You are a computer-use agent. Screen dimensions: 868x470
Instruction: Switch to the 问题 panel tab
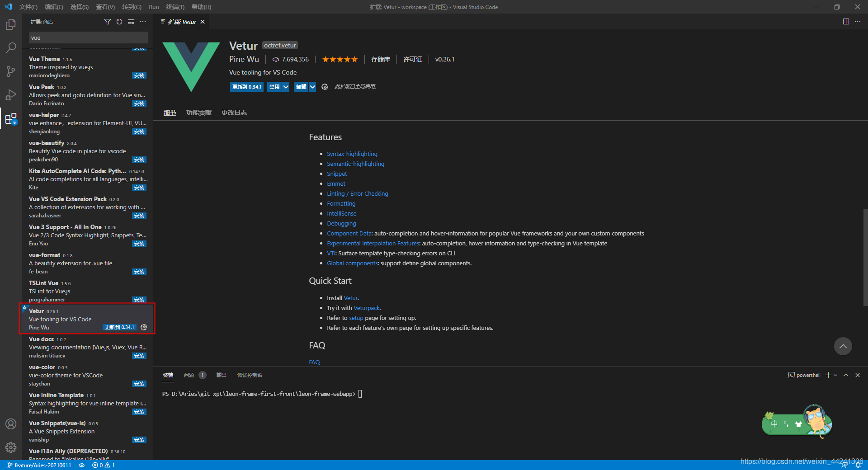189,375
